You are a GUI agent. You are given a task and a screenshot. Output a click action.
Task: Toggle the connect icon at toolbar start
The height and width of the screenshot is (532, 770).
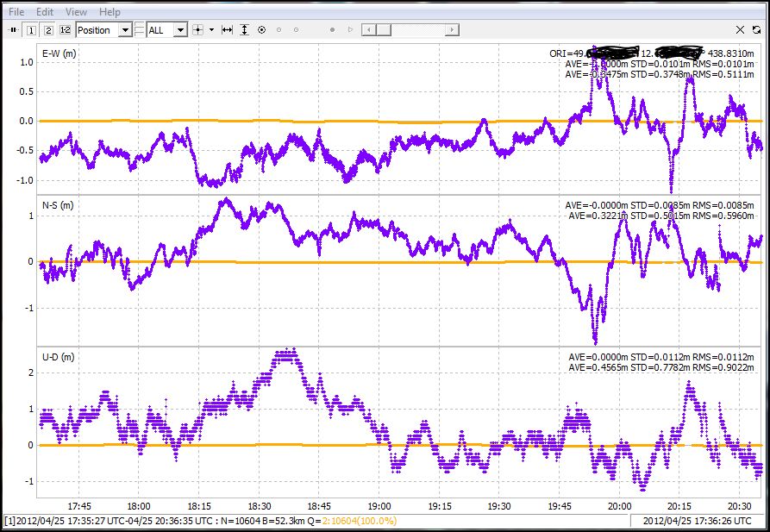point(13,30)
